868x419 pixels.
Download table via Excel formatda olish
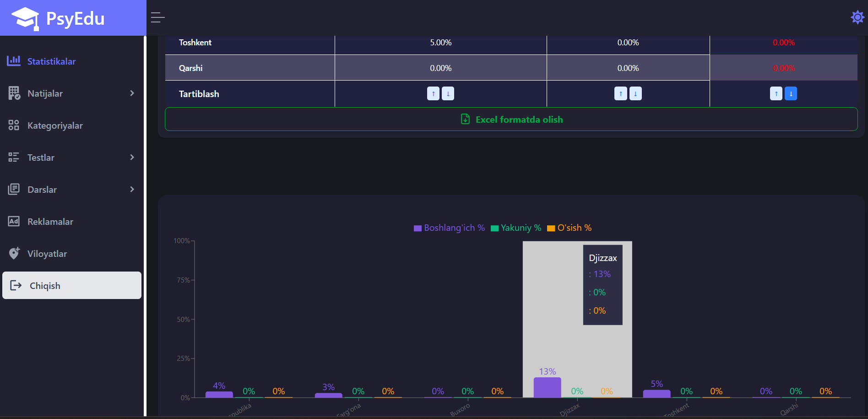[x=511, y=120]
